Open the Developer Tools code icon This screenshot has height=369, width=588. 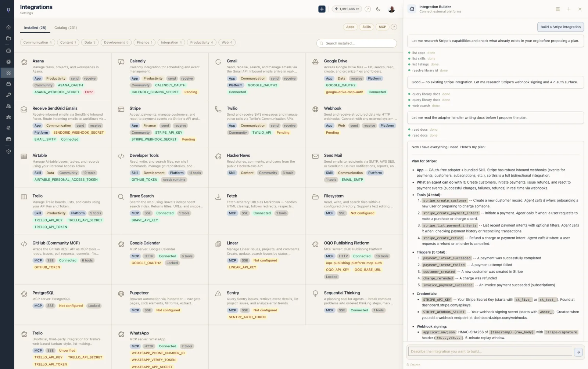121,156
